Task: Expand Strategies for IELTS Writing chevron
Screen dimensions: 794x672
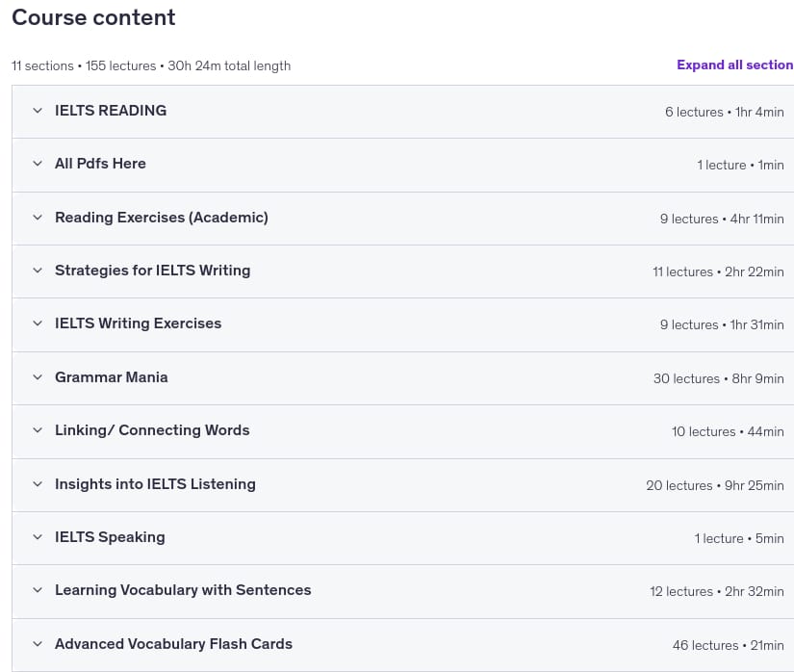Action: 38,271
